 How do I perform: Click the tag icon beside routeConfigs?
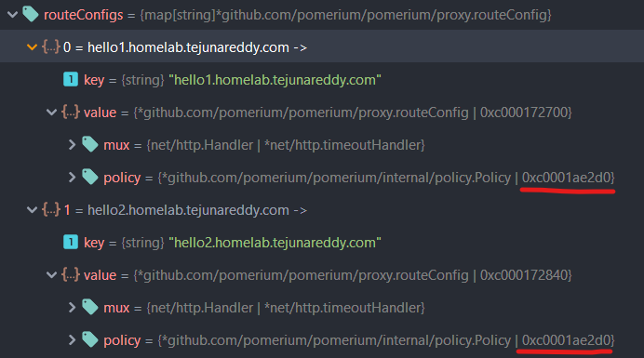point(31,14)
